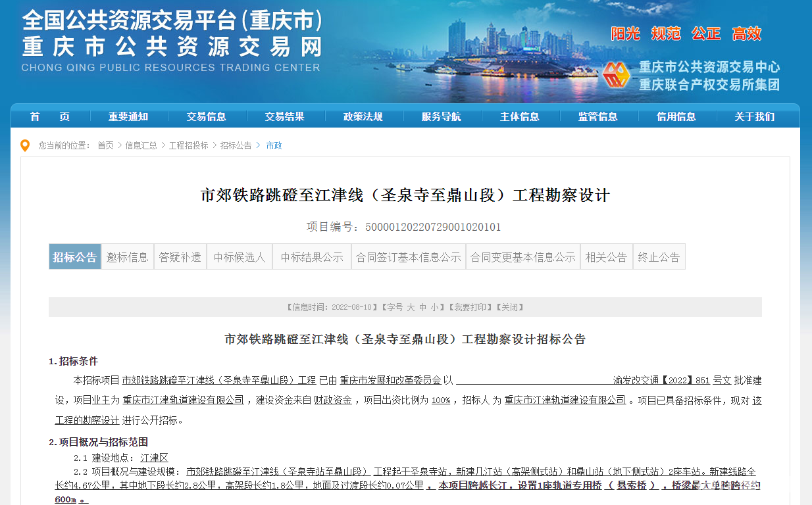Screen dimensions: 812x505
Task: Go to 首页 in the breadcrumb
Action: (105, 145)
